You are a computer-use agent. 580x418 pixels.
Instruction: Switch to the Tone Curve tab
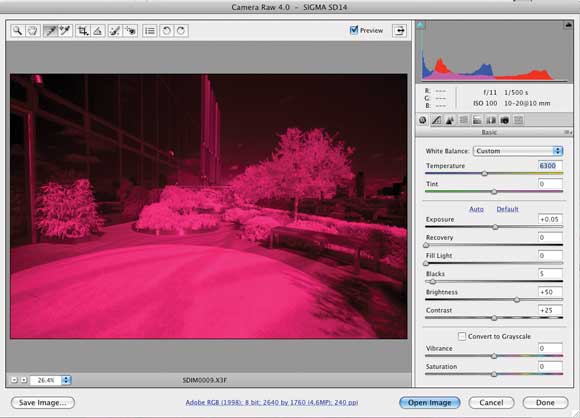point(436,120)
